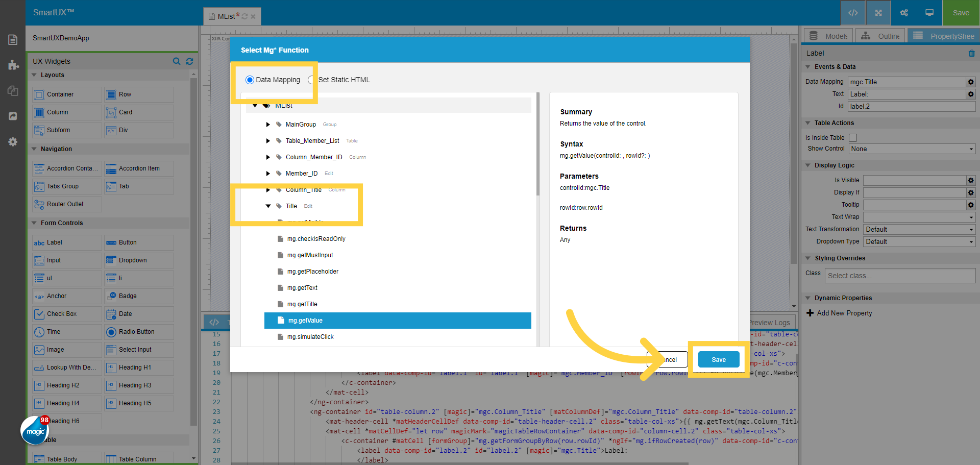
Task: Click the monitor preview icon in the top toolbar
Action: click(929, 12)
